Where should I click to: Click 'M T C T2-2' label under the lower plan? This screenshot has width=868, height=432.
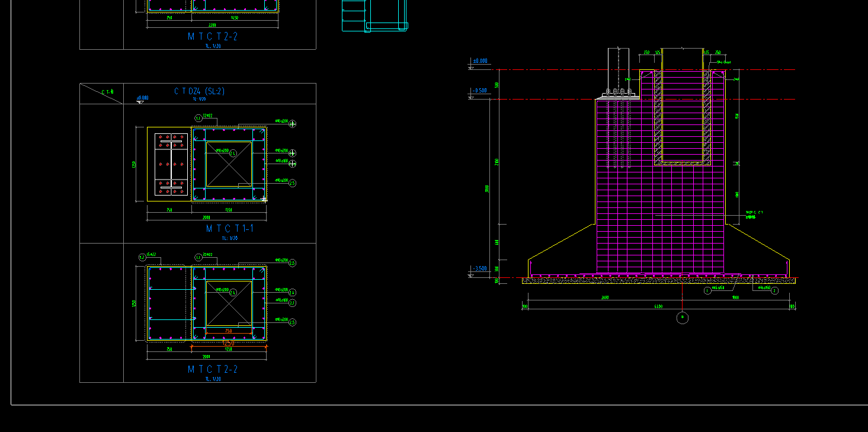coord(212,369)
